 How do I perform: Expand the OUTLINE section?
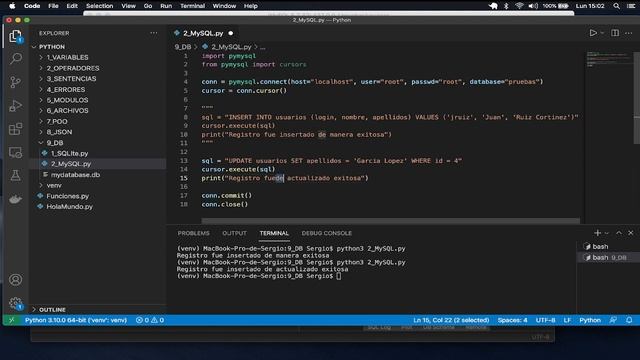point(52,309)
